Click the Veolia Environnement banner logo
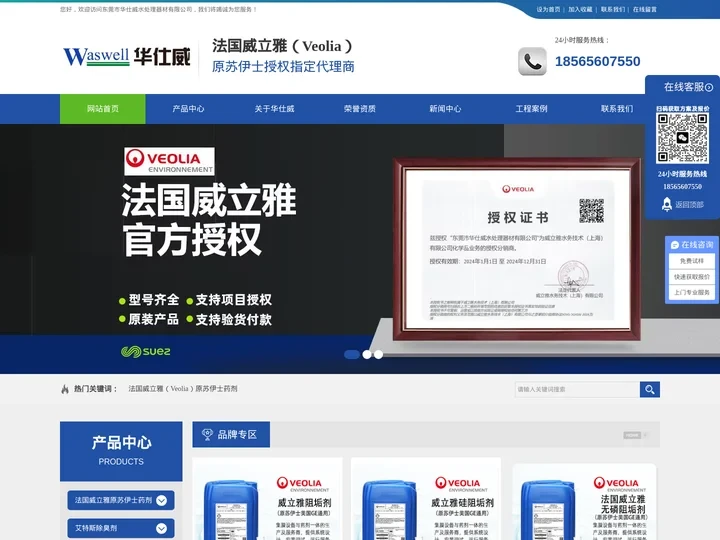720x540 pixels. [x=169, y=161]
